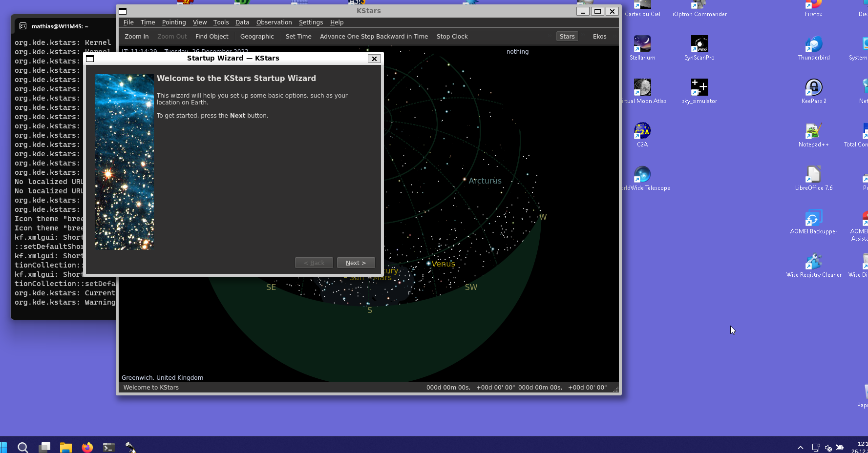Click Set Time on the toolbar
Viewport: 868px width, 453px height.
[x=298, y=37]
